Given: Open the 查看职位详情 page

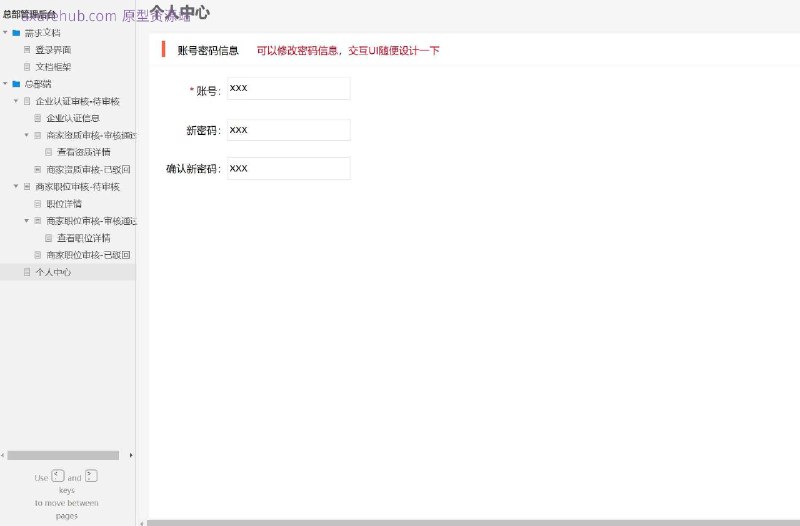Looking at the screenshot, I should tap(84, 238).
